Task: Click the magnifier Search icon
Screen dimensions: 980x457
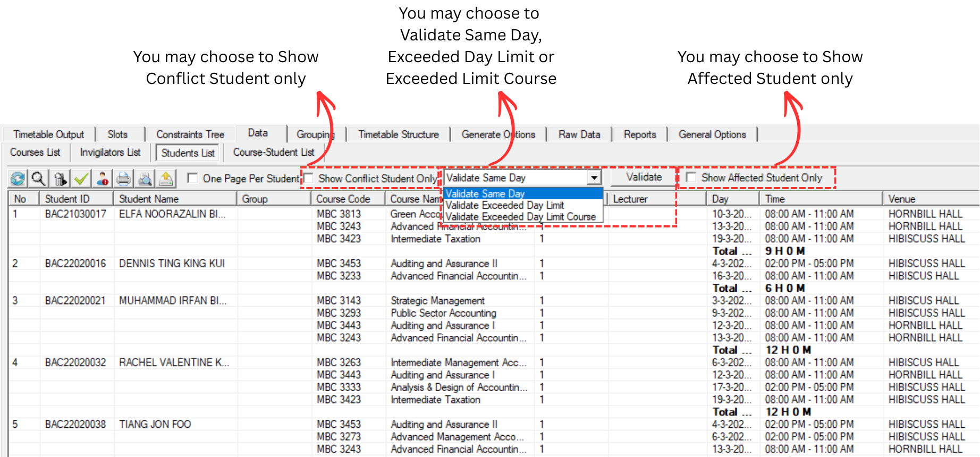Action: tap(38, 179)
